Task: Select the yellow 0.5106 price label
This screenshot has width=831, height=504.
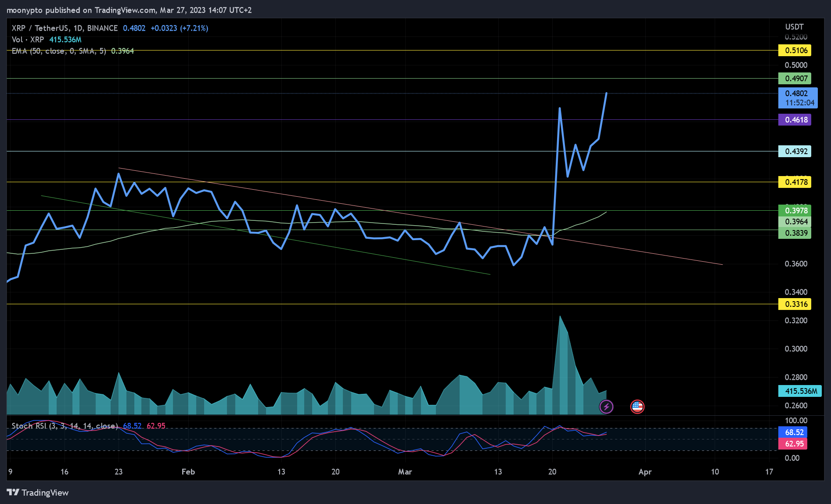Action: [795, 50]
